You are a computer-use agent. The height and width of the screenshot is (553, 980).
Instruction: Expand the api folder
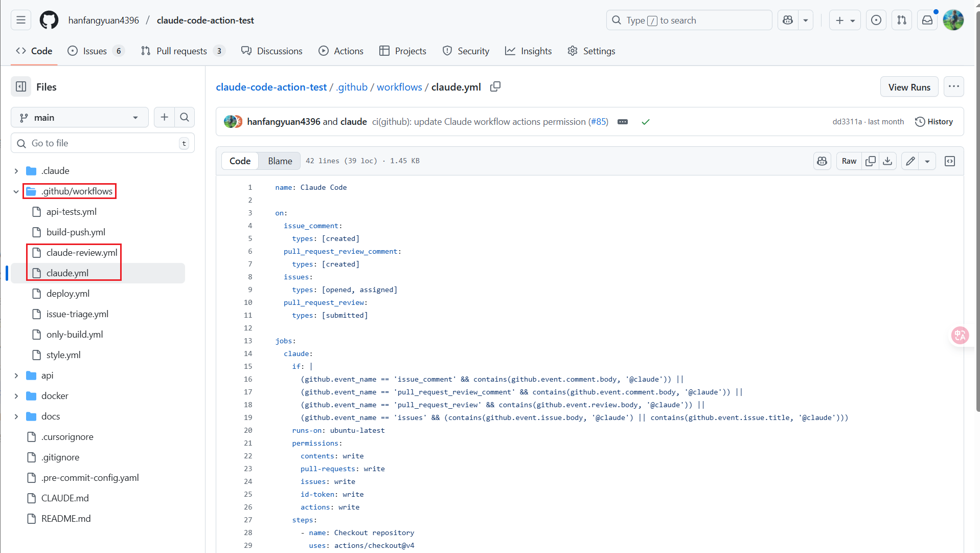(16, 375)
